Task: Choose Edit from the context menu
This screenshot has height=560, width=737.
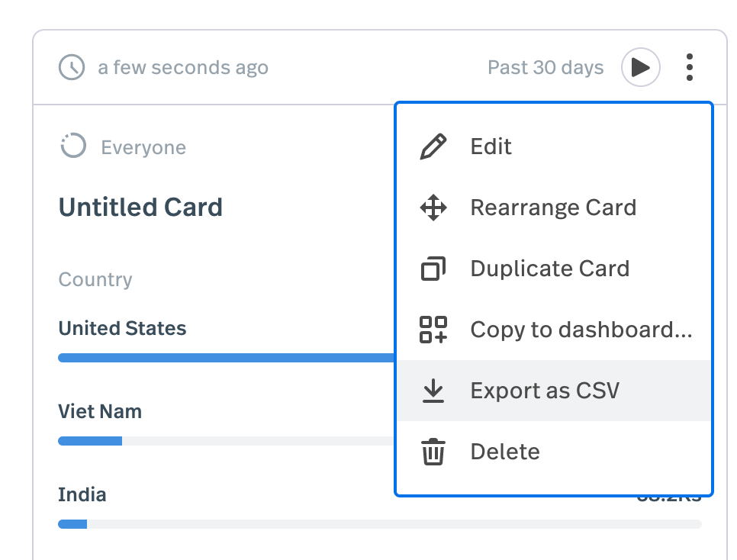Action: click(491, 146)
